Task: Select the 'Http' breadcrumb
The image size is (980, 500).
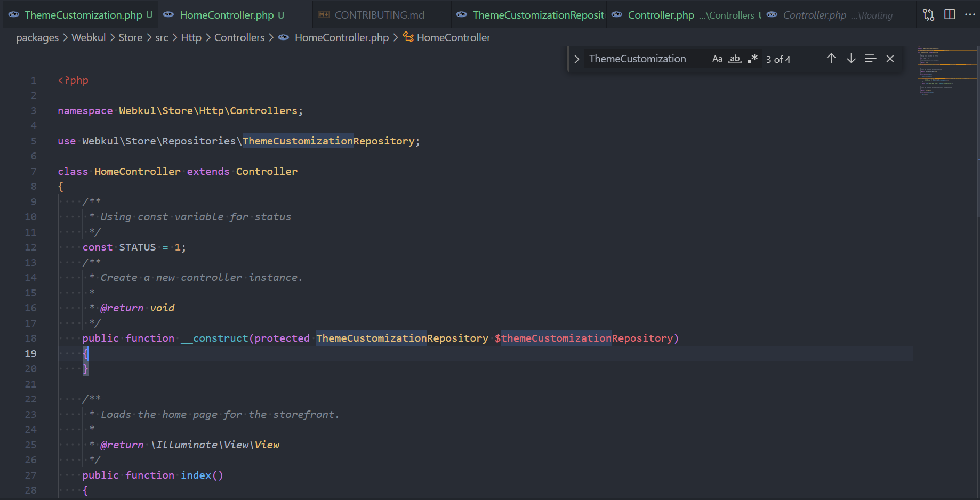Action: pyautogui.click(x=191, y=38)
